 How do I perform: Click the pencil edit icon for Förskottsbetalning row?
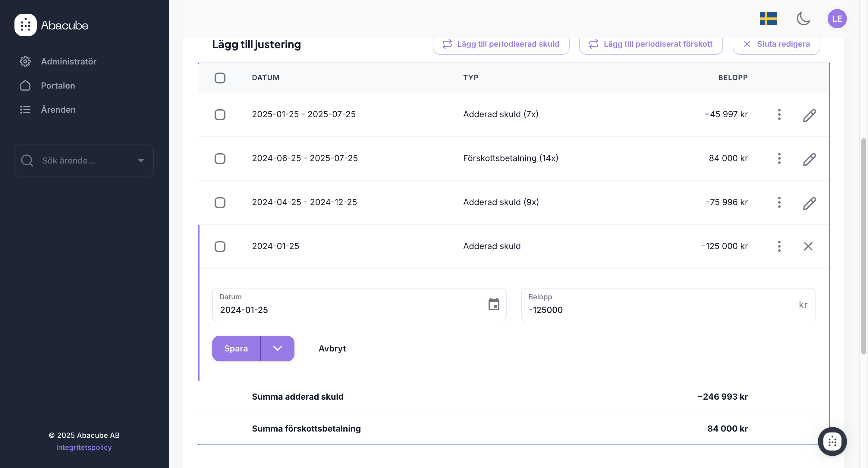tap(809, 159)
